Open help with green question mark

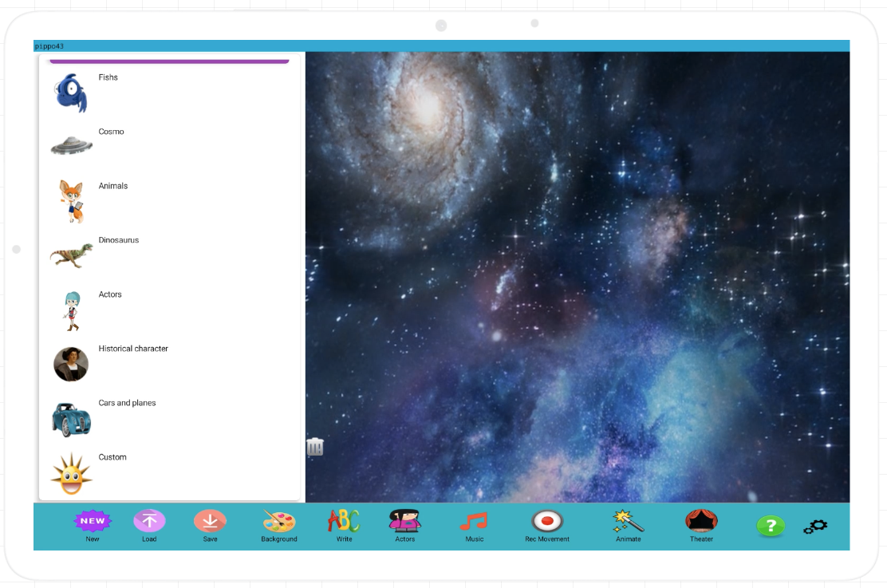click(771, 527)
